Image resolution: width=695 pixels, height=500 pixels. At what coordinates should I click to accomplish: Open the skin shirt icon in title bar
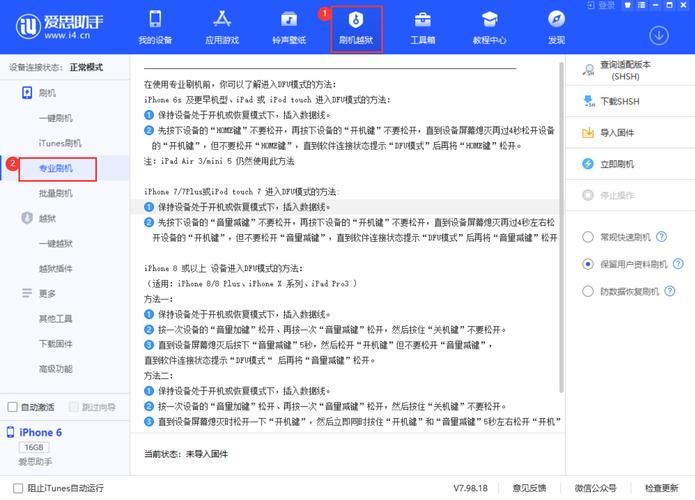pyautogui.click(x=627, y=5)
